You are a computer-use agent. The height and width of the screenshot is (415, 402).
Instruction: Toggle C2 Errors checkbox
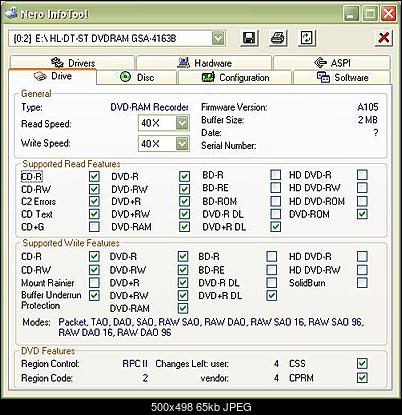[x=94, y=201]
